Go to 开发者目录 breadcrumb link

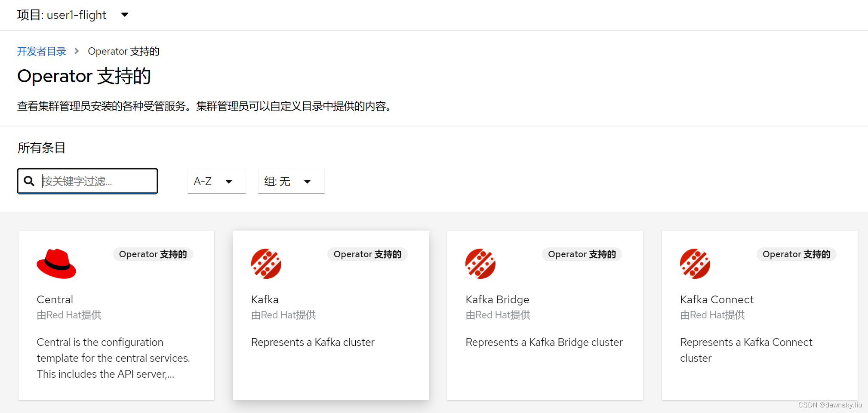[x=41, y=51]
